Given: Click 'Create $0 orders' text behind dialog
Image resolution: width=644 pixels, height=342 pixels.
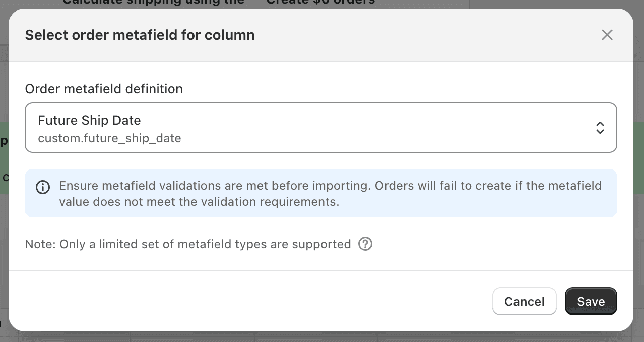Looking at the screenshot, I should 320,3.
